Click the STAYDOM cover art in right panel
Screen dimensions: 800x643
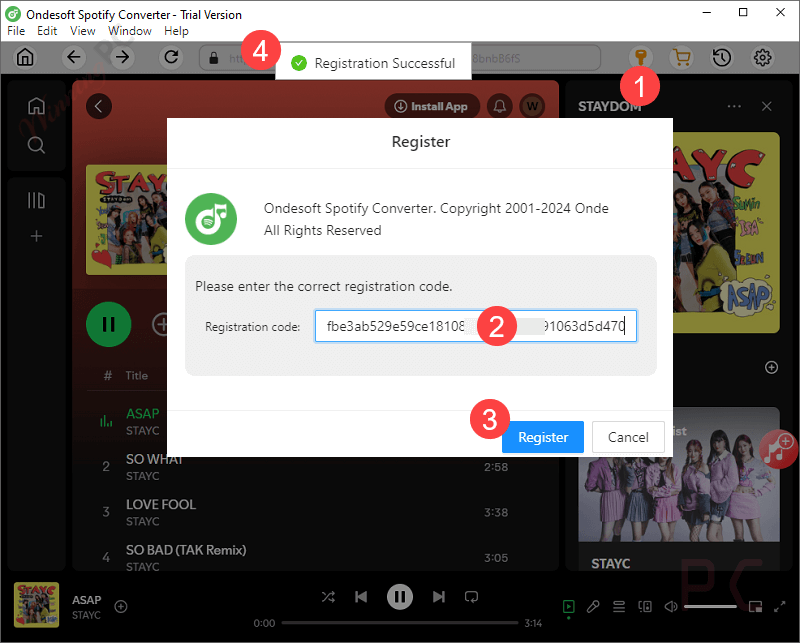pos(726,232)
